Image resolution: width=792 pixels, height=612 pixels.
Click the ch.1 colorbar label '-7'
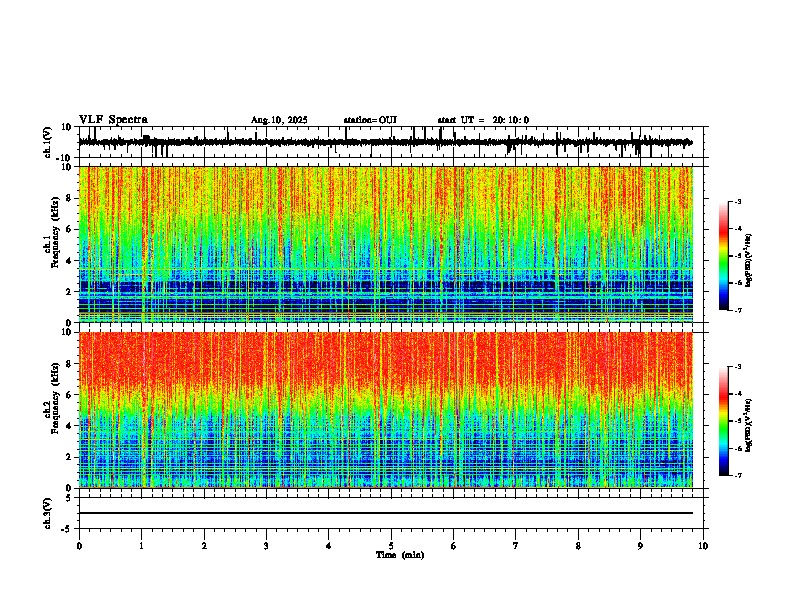(737, 310)
